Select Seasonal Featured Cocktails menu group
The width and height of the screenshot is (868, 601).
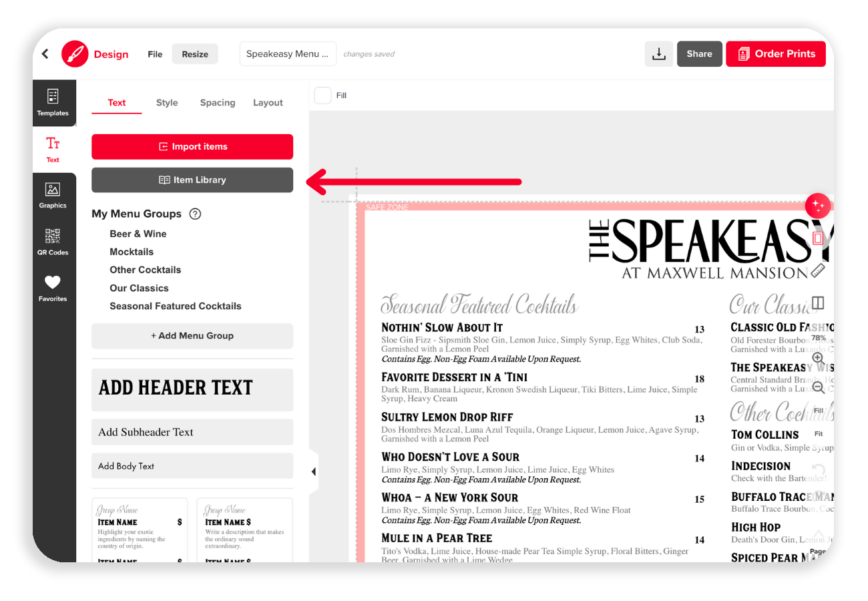[x=176, y=306]
